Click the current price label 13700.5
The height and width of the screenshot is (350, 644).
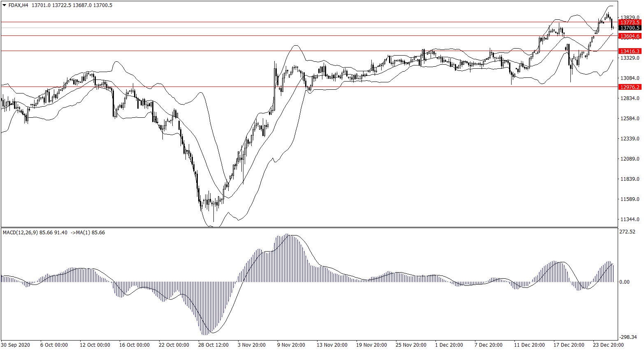630,28
